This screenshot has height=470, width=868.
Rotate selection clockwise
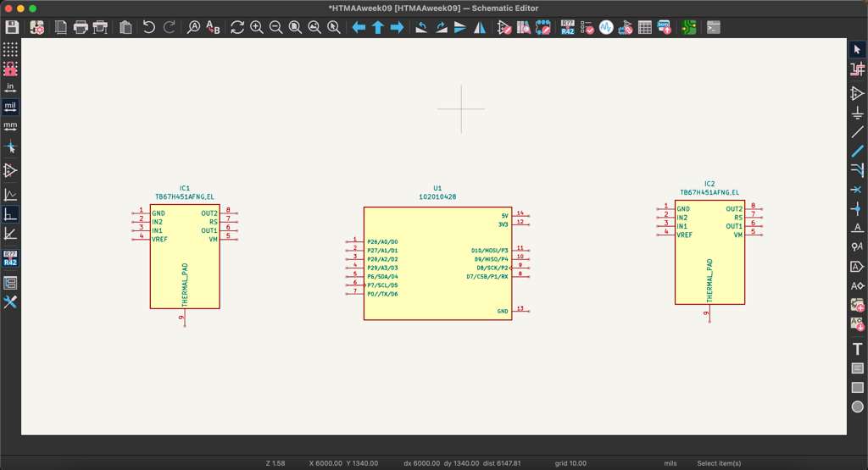pos(441,27)
